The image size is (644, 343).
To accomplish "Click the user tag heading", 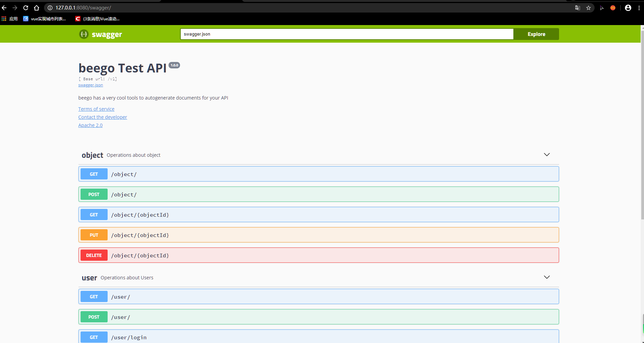I will pos(89,278).
